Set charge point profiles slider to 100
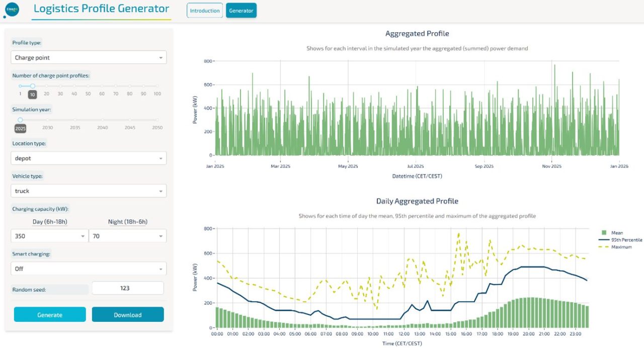The height and width of the screenshot is (348, 644). (157, 86)
